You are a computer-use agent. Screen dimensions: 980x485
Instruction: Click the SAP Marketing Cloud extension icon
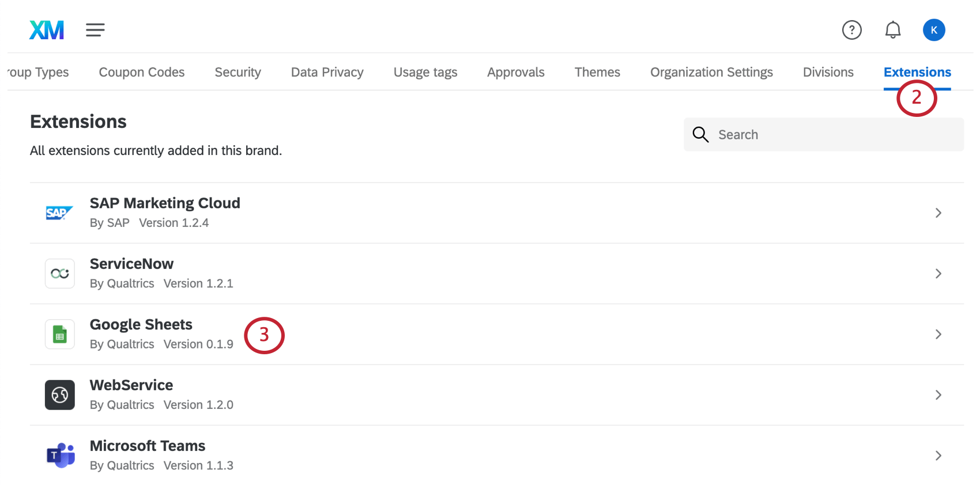click(59, 213)
